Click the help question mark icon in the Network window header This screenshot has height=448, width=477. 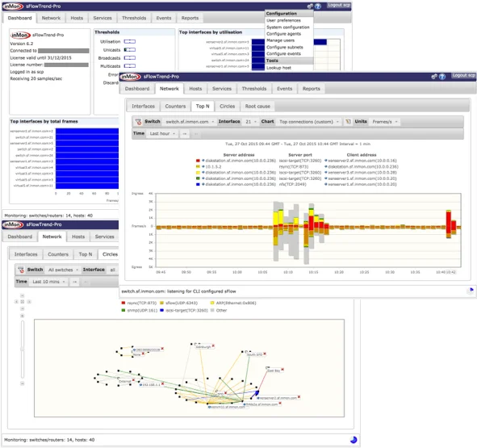(442, 77)
